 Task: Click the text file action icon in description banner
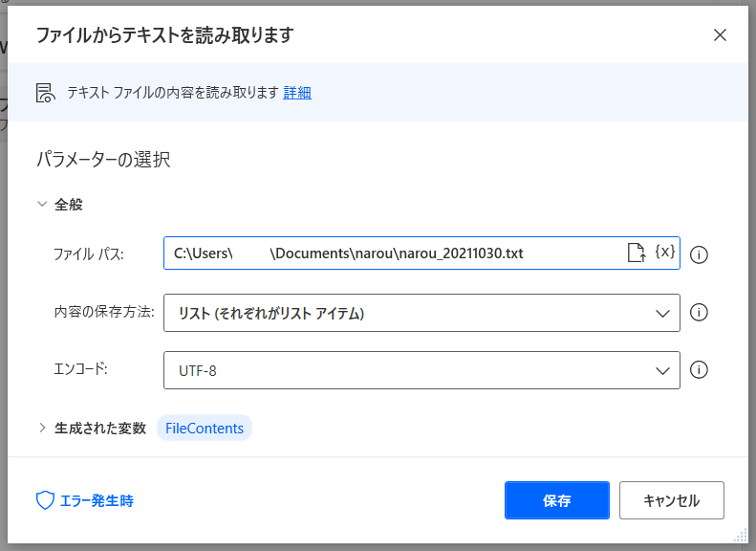(x=46, y=93)
